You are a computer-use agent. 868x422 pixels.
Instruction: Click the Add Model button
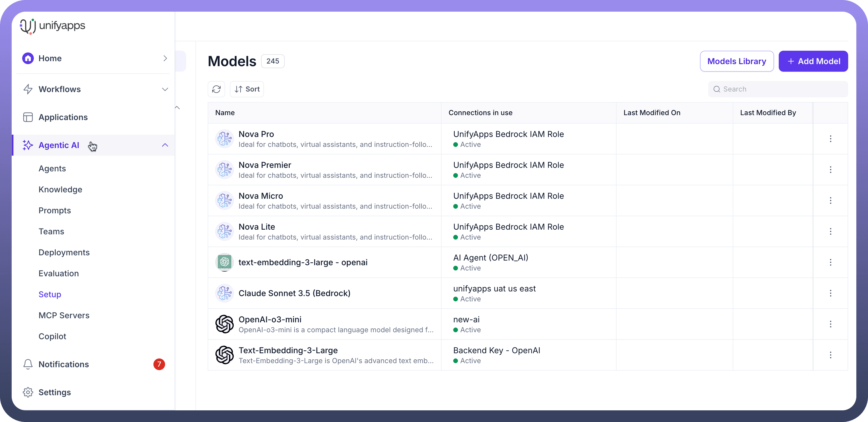tap(813, 61)
